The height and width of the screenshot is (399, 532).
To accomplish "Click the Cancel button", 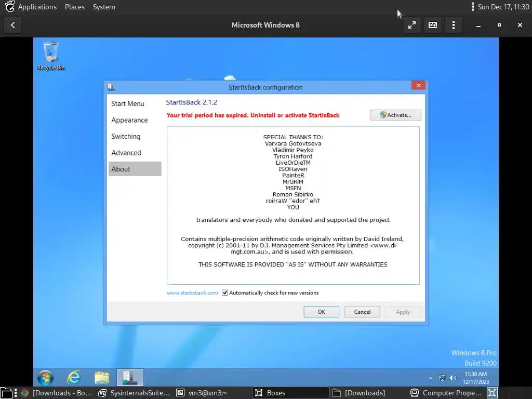I will point(362,312).
